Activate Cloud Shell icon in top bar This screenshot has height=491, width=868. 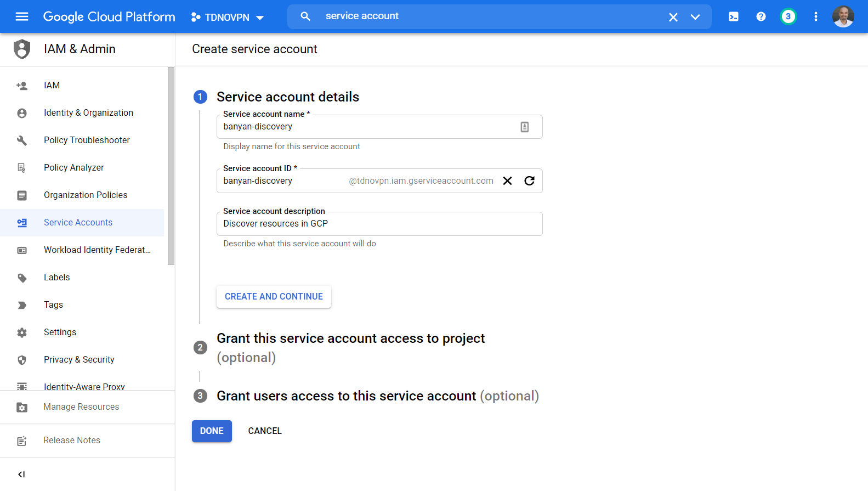click(733, 16)
